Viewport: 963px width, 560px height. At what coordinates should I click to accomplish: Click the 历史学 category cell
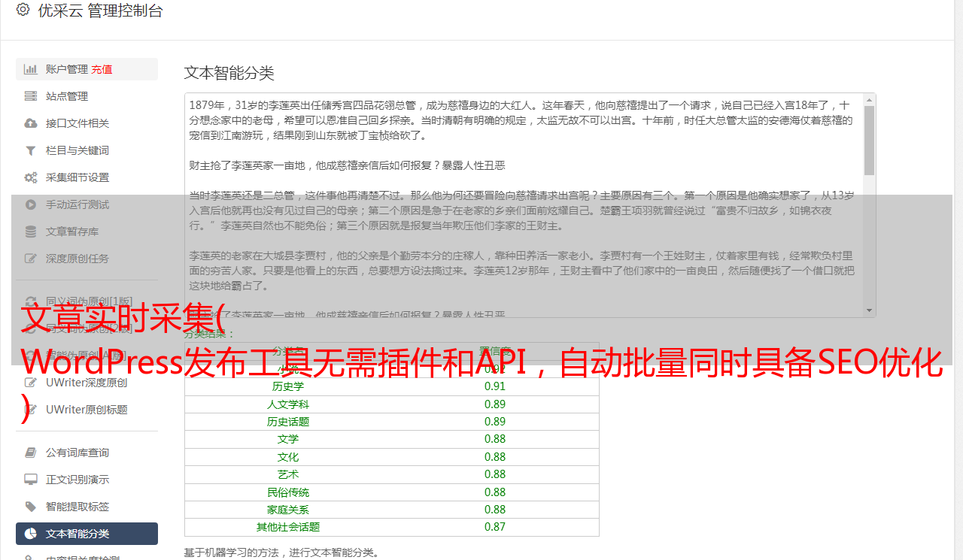tap(288, 386)
